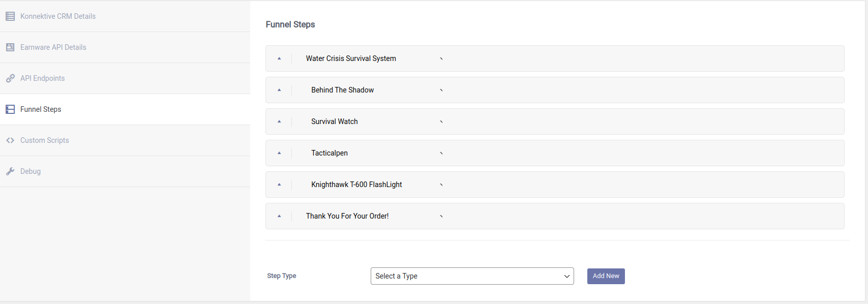Click small icon right of Knighthawk T-600 title
The image size is (868, 304).
[x=441, y=185]
